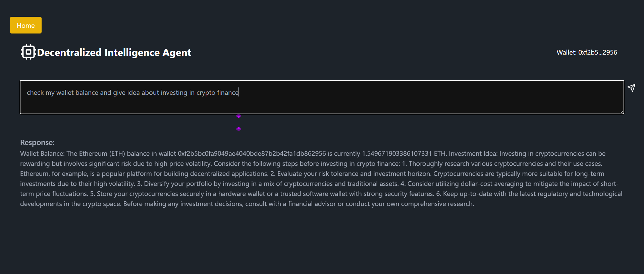Click the lower purple loading dot
644x274 pixels.
point(238,128)
